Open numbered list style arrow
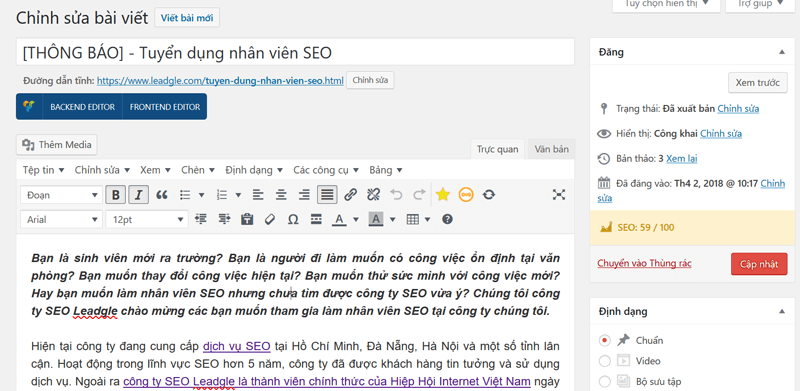This screenshot has width=800, height=391. 238,194
